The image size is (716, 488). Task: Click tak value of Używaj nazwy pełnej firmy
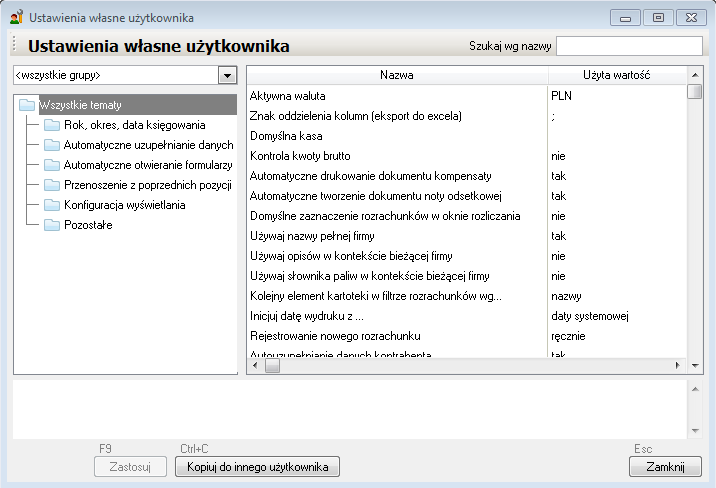coord(558,236)
